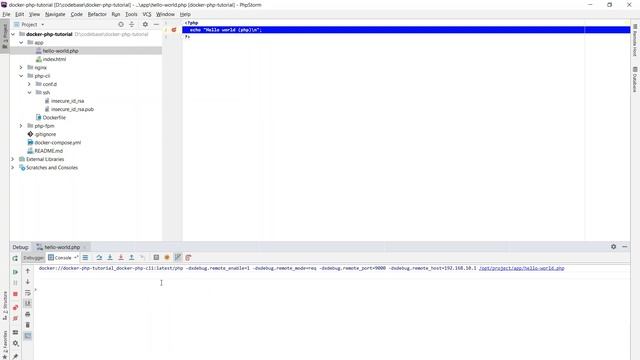Toggle the highlighted debug toolbar icon

click(178, 258)
